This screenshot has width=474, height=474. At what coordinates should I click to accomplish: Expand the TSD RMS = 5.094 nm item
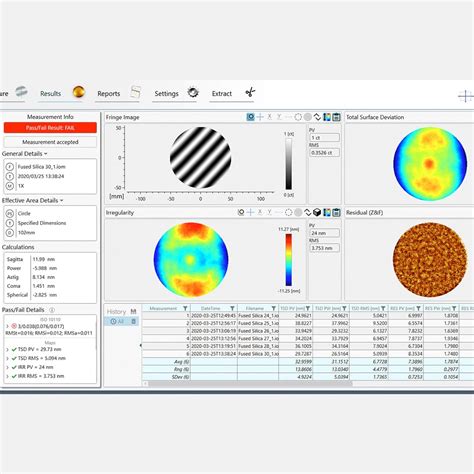(x=7, y=359)
